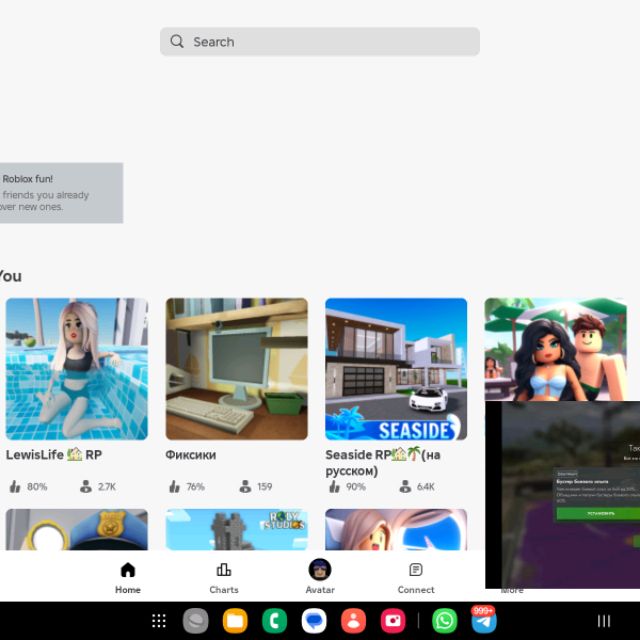Open the Messages app in the taskbar
This screenshot has height=640, width=640.
pos(314,621)
